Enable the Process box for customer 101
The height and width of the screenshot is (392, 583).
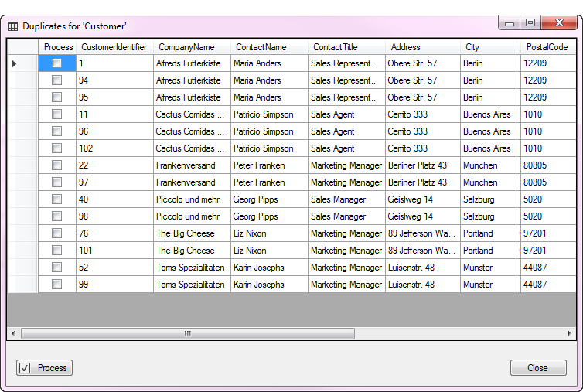point(57,251)
